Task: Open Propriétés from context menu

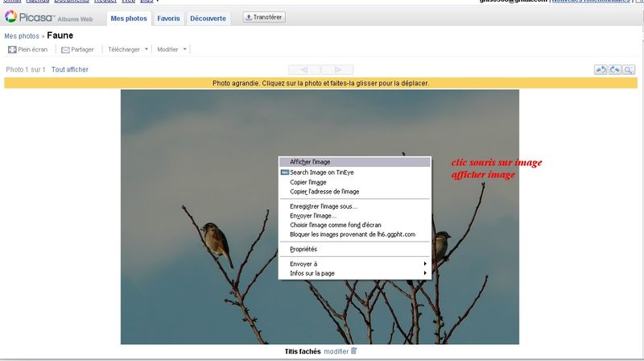Action: (355, 249)
